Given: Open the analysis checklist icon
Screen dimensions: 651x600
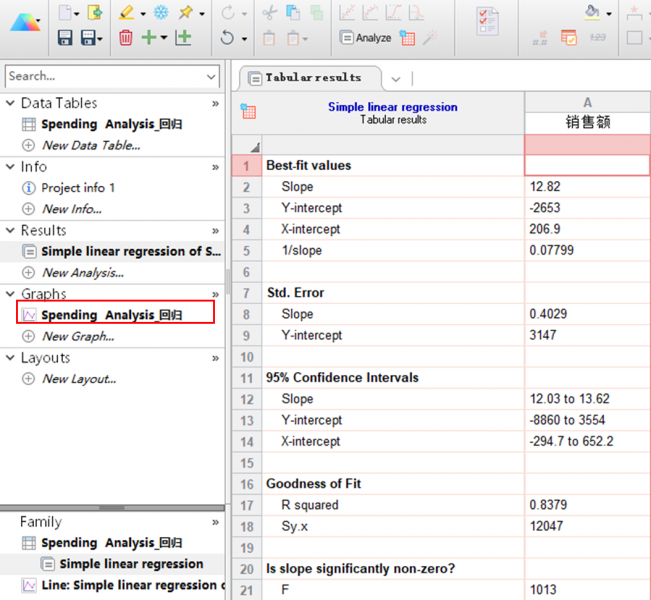Looking at the screenshot, I should (x=489, y=22).
